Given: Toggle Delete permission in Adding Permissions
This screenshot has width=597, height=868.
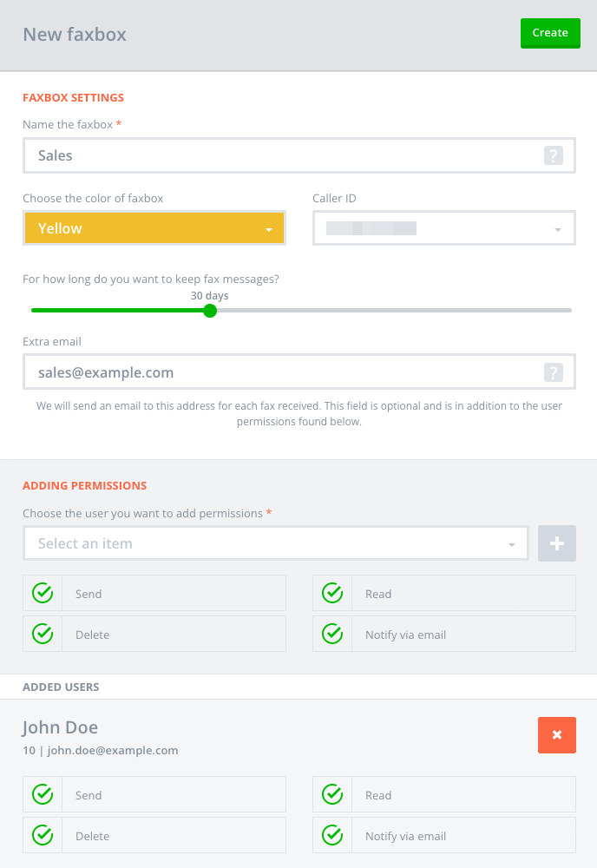Looking at the screenshot, I should point(43,635).
